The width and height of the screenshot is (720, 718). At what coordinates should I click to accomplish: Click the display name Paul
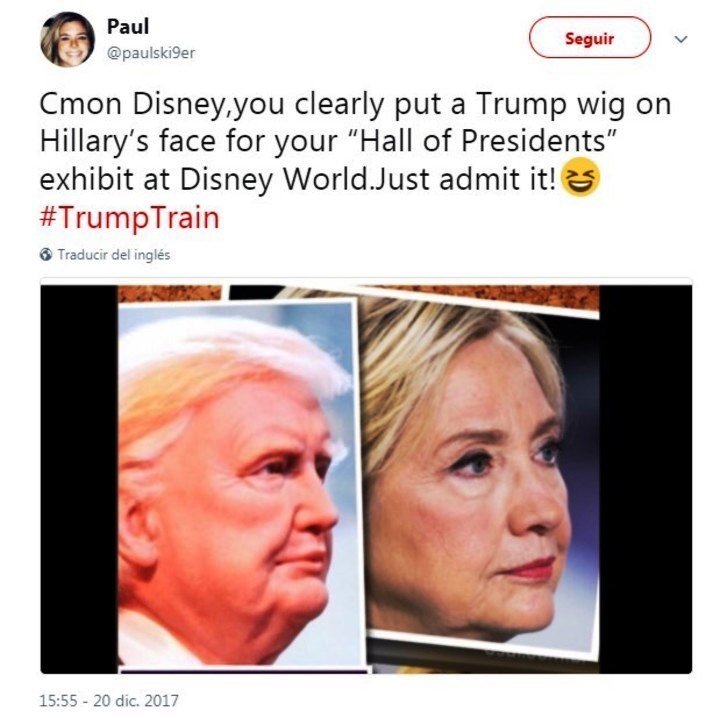pos(128,27)
